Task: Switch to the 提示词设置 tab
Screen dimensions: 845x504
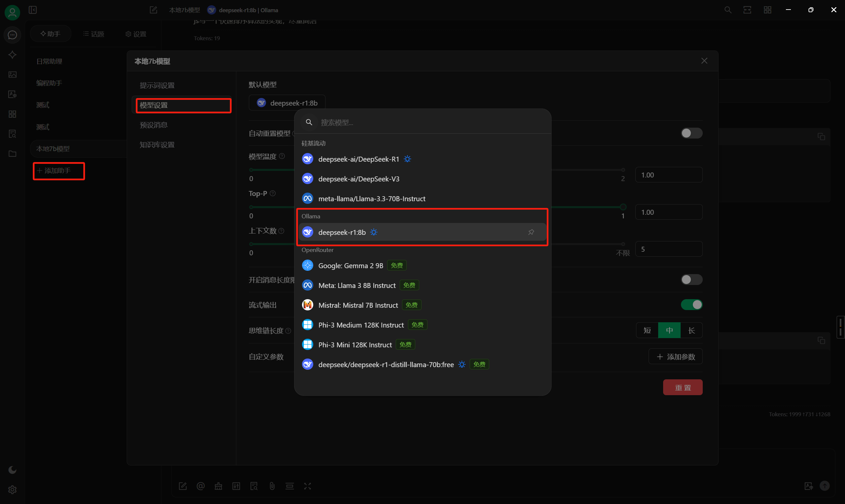Action: (157, 85)
